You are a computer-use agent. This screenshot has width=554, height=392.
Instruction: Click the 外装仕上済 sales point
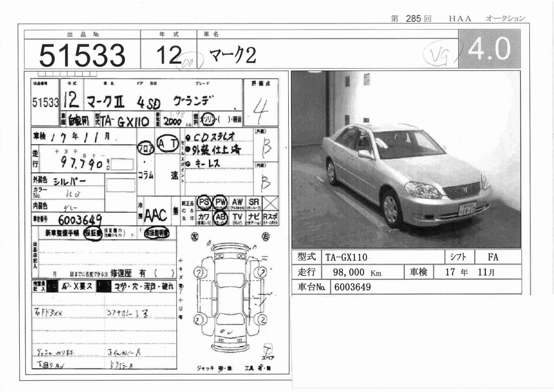216,150
